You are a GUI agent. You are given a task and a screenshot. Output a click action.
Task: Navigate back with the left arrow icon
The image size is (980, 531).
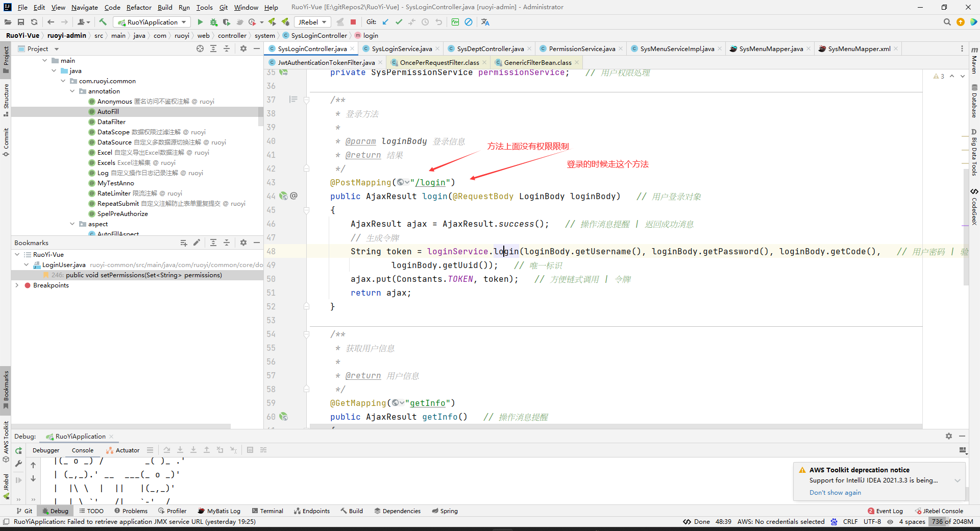51,22
